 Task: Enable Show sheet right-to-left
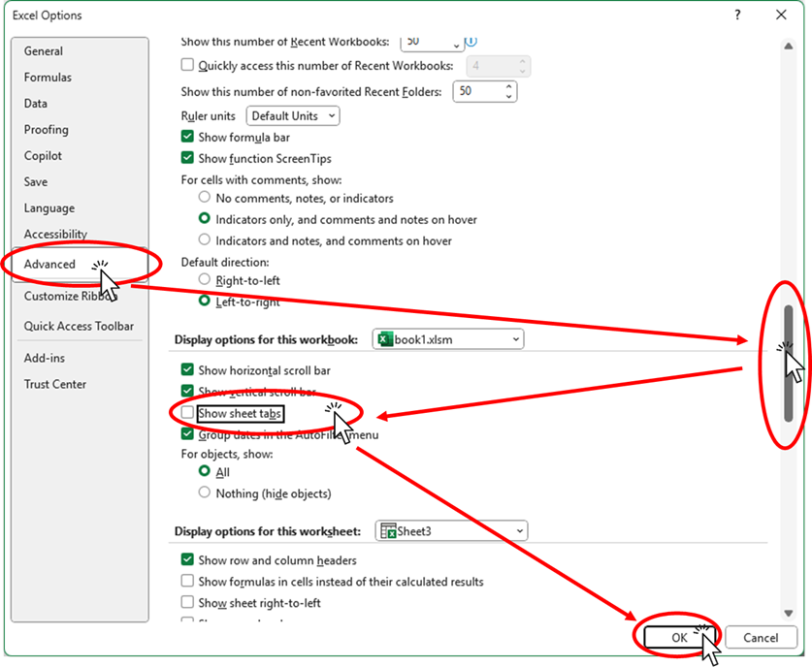coord(187,602)
